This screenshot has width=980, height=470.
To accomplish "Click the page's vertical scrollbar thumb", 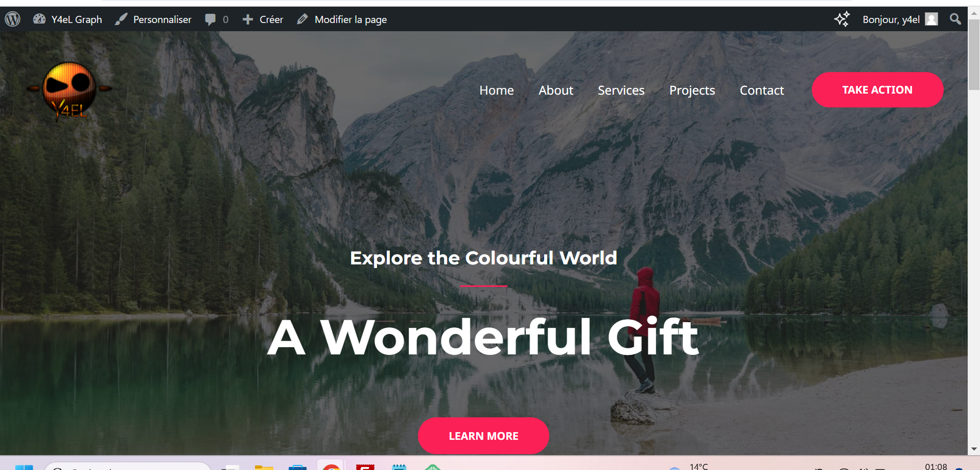I will 974,55.
